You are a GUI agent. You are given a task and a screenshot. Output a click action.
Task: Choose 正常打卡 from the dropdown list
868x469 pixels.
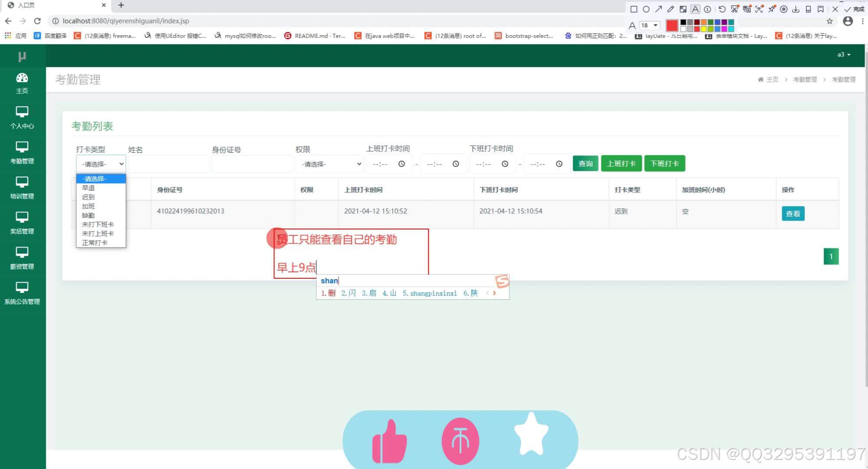[101, 243]
